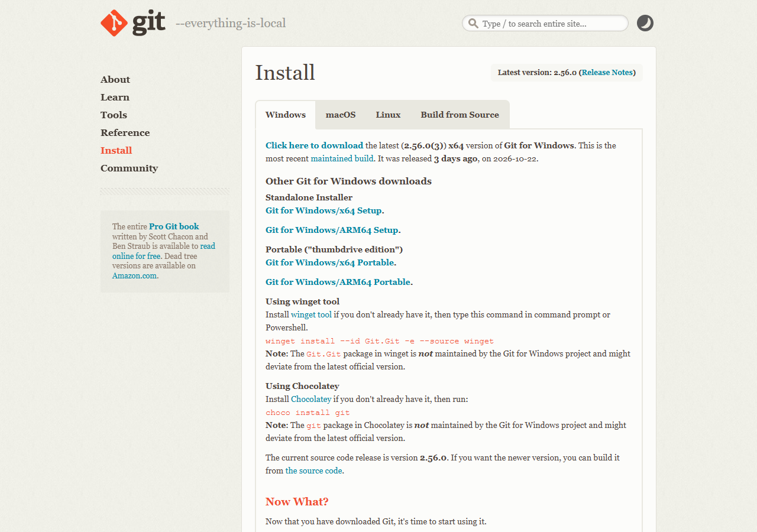
Task: Download Git for Windows/ARM64 Portable
Action: pos(338,282)
